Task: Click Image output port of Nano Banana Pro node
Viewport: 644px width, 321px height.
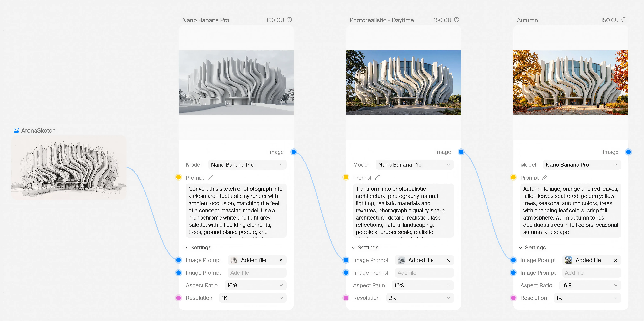Action: [294, 152]
